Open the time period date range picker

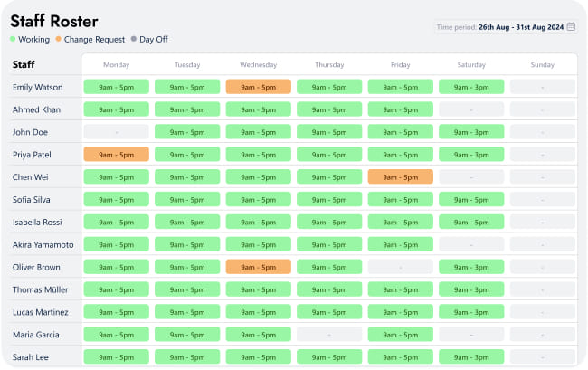coord(506,27)
